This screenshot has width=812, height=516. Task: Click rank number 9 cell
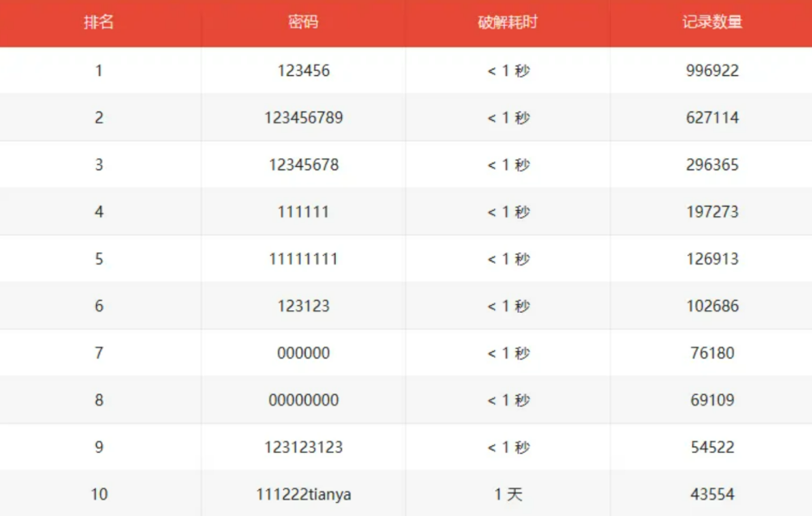coord(99,448)
